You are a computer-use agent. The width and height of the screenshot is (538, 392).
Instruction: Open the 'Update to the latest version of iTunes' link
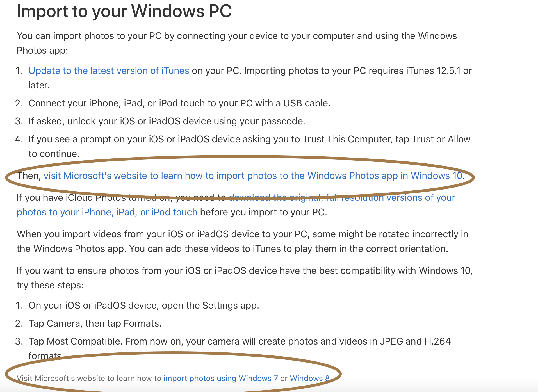(109, 71)
